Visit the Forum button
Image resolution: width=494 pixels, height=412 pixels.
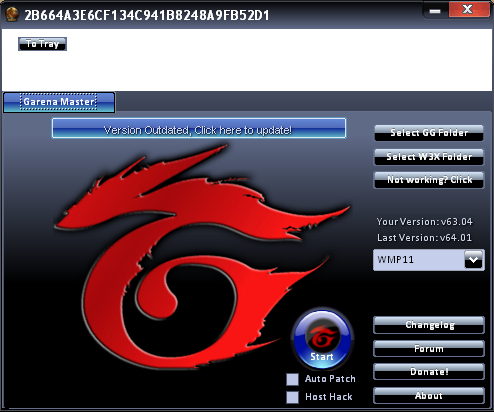tap(429, 349)
